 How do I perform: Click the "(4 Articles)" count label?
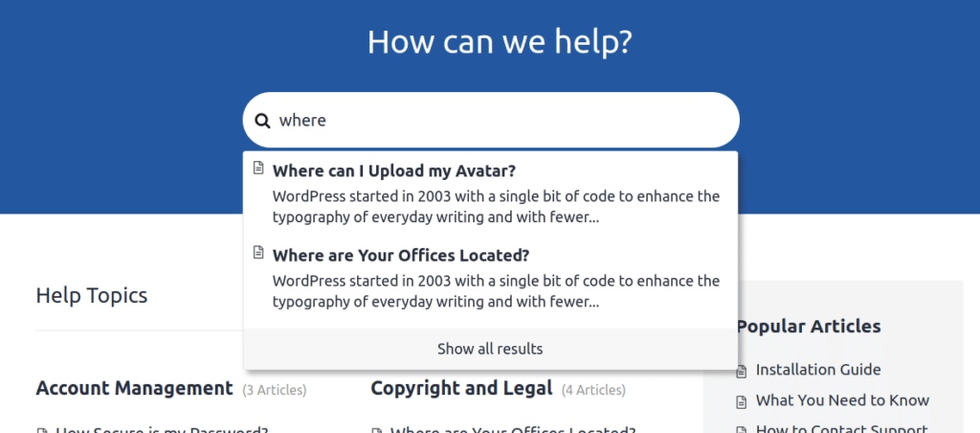(x=593, y=390)
